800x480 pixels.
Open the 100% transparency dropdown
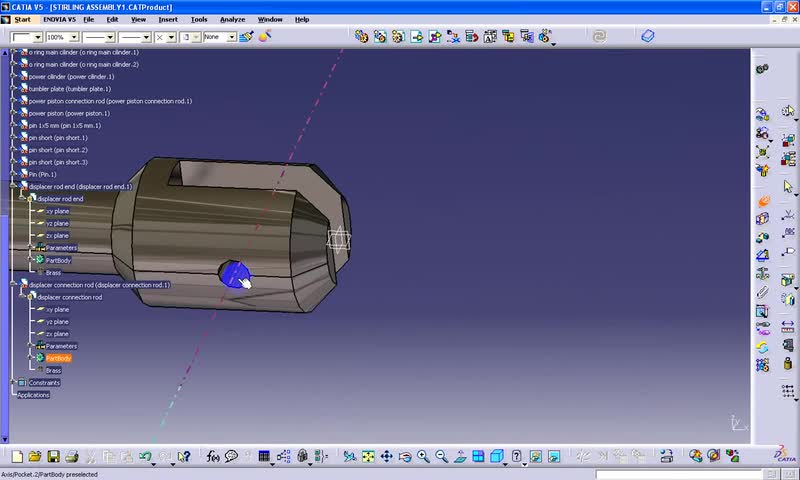[x=73, y=37]
